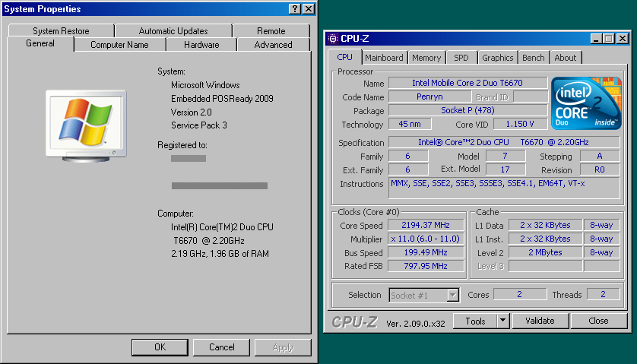Click the Intel Core 2 Duo logo badge
This screenshot has width=637, height=364.
(586, 103)
